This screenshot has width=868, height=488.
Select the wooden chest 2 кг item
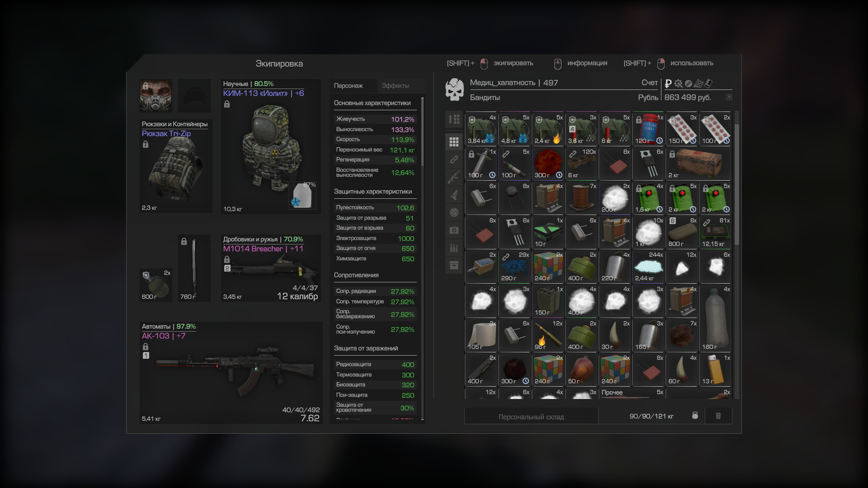699,163
